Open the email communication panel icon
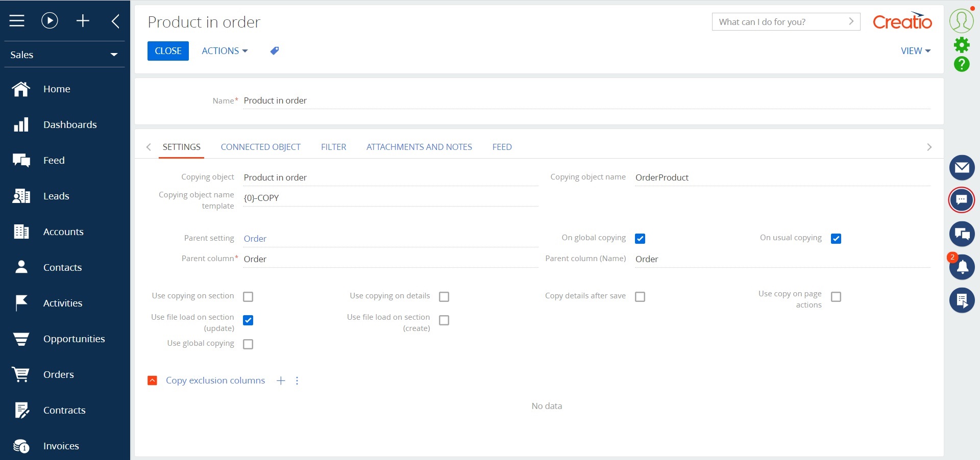980x460 pixels. pyautogui.click(x=962, y=167)
